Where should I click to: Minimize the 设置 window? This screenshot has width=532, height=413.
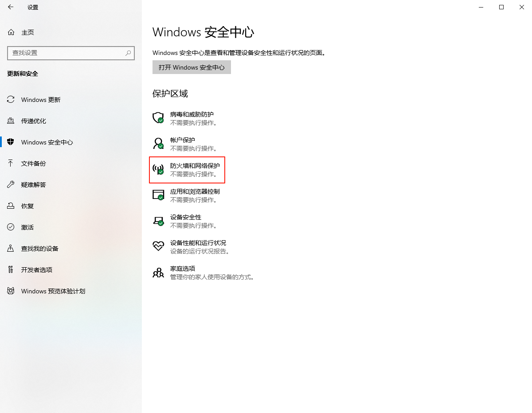pos(481,7)
